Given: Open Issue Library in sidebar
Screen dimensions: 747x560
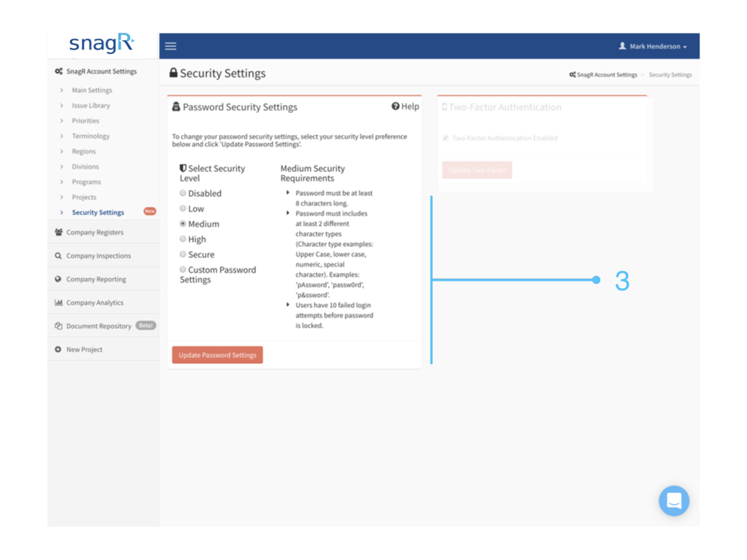Looking at the screenshot, I should [91, 105].
